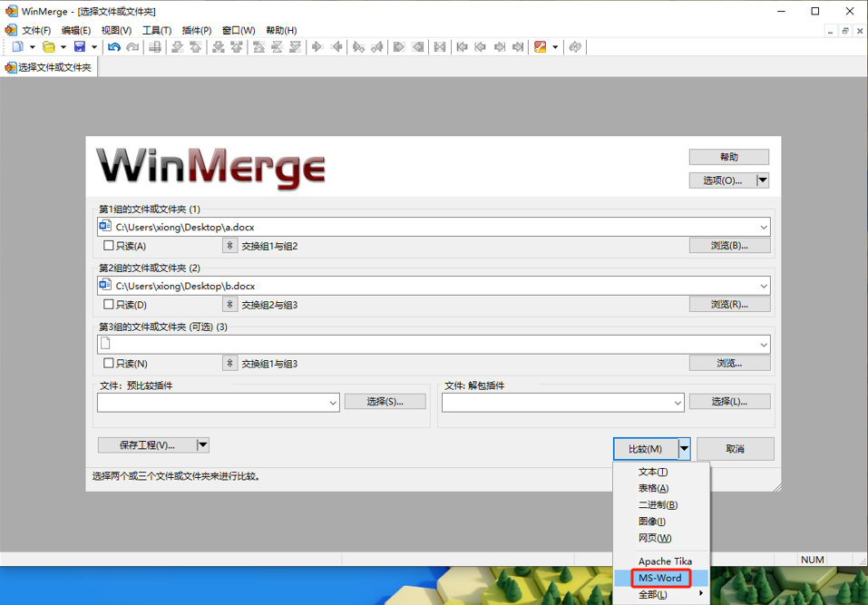The height and width of the screenshot is (605, 868).
Task: Toggle the 只读(N) checkbox
Action: tap(109, 363)
